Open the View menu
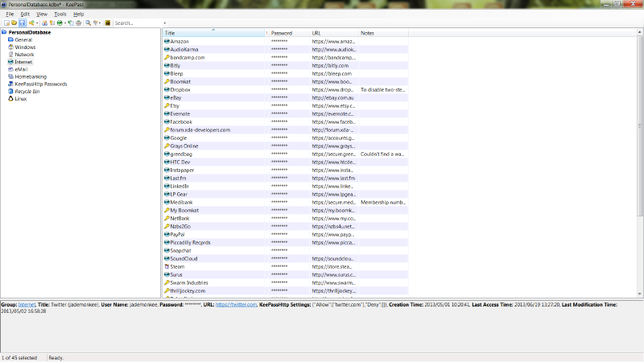 coord(42,14)
